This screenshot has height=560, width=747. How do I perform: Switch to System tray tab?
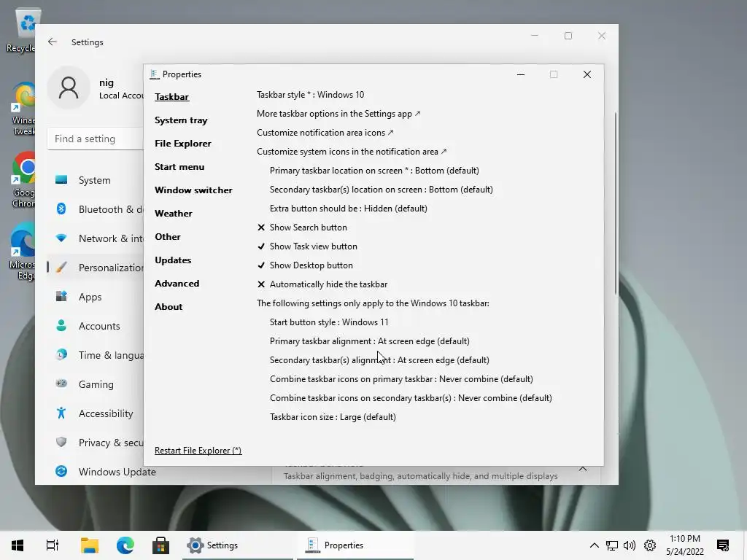pos(181,120)
